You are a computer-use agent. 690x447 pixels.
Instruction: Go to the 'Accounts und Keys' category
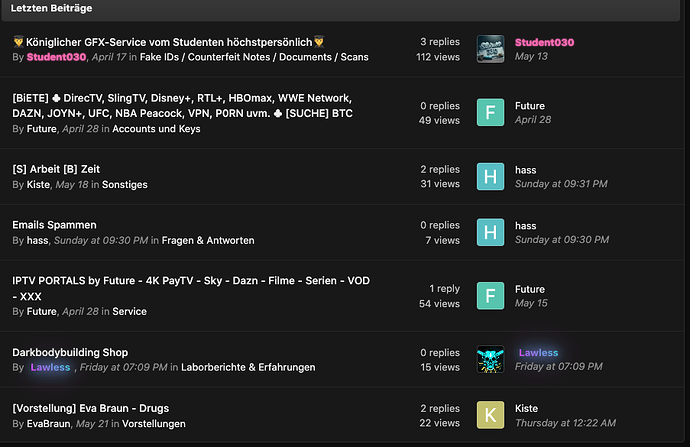(154, 129)
